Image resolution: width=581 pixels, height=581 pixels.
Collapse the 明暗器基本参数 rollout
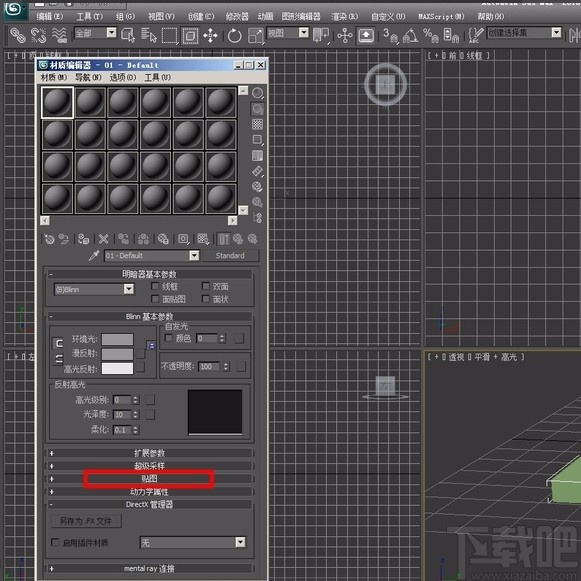[149, 274]
